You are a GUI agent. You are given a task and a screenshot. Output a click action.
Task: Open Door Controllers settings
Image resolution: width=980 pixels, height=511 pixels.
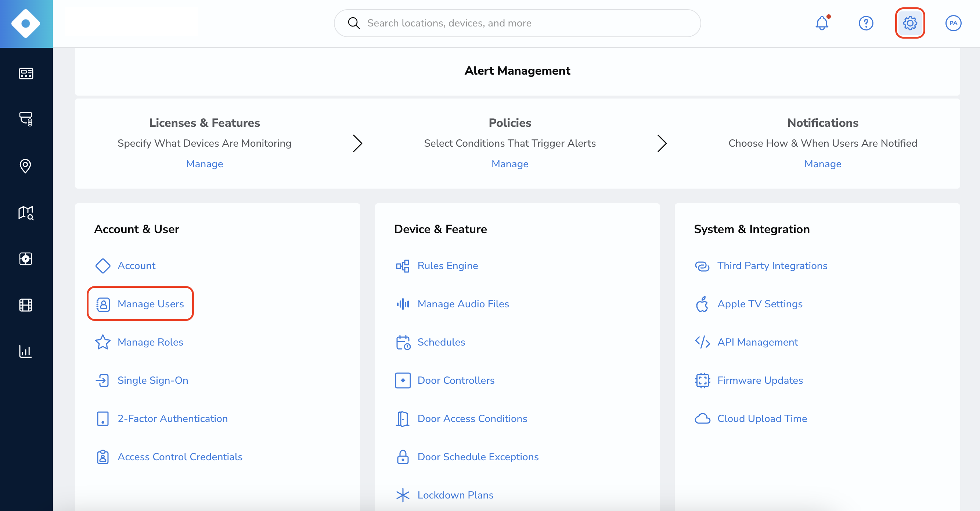[x=456, y=380]
